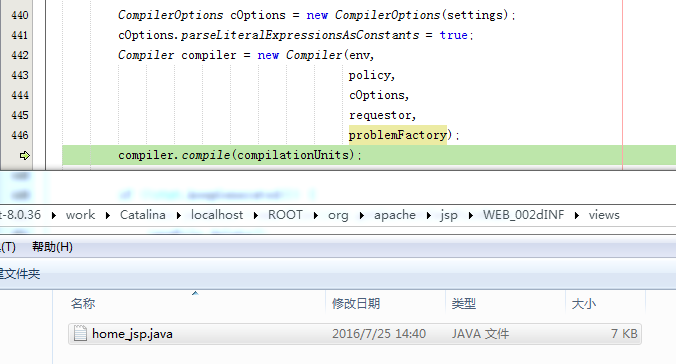Go to the Catalina breadcrumb folder
Image resolution: width=676 pixels, height=364 pixels.
coord(143,215)
